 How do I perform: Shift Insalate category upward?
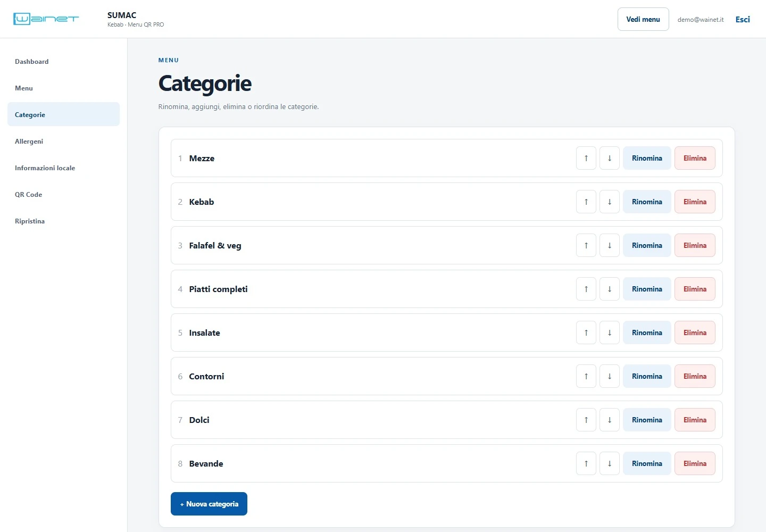coord(586,332)
